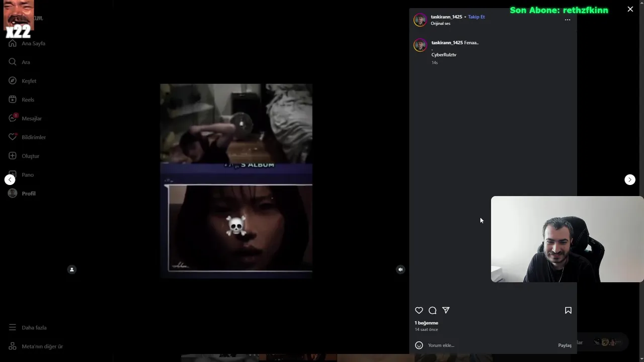Select Mesajlar menu label
Screen dimensions: 644x362
[x=32, y=119]
